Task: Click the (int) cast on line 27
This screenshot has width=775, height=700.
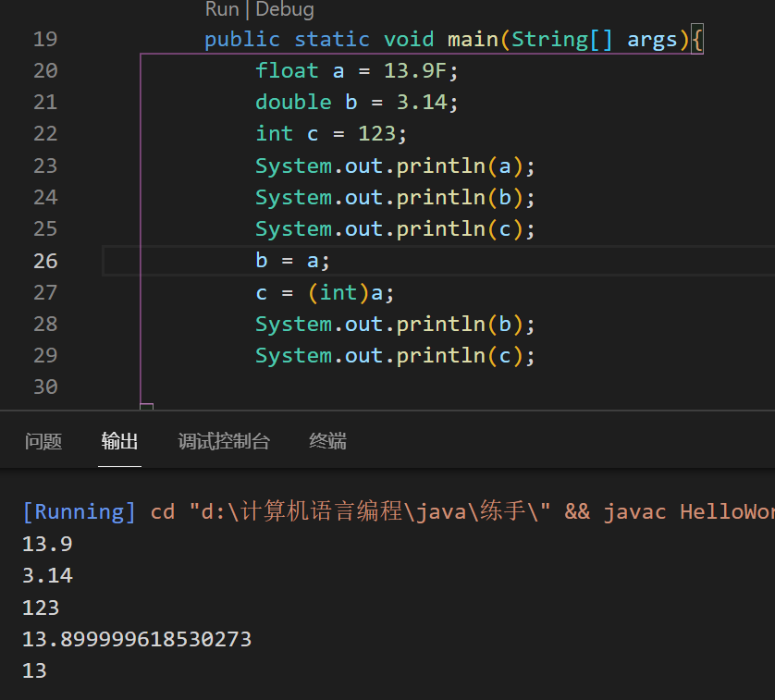Action: pyautogui.click(x=338, y=293)
